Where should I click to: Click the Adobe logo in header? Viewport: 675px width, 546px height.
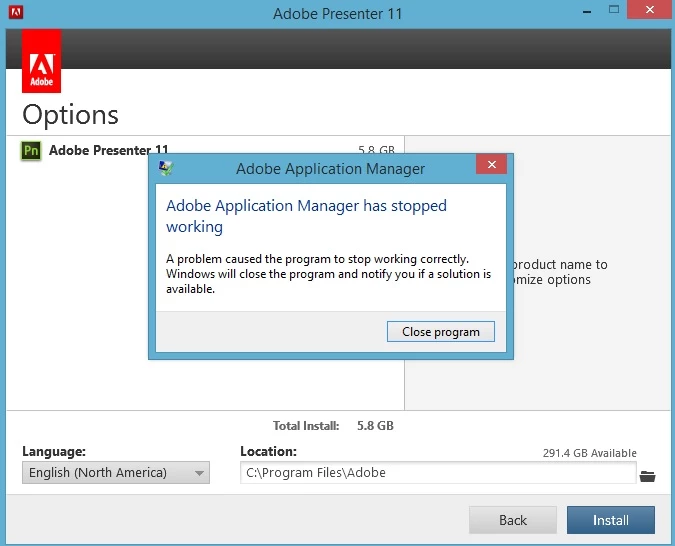(x=41, y=61)
